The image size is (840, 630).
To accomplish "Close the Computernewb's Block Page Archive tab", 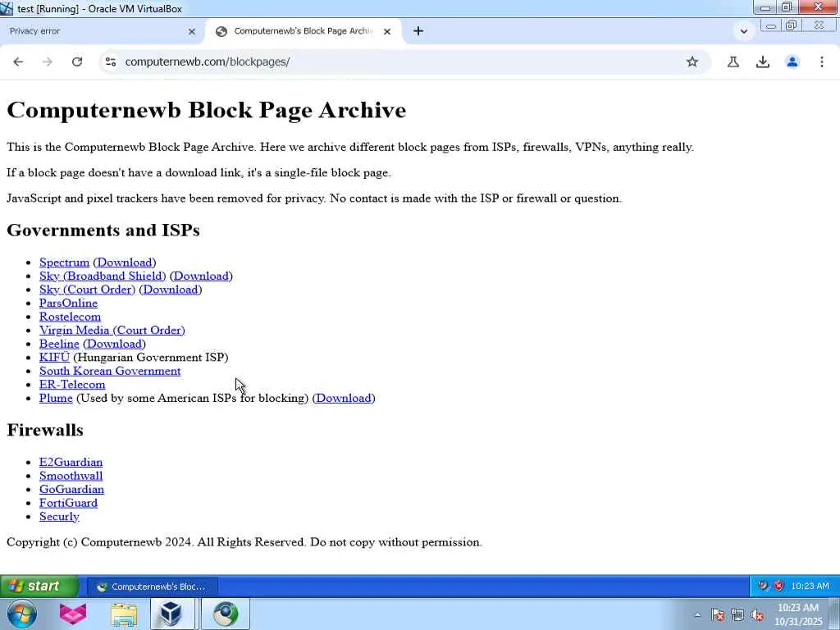I will click(387, 32).
